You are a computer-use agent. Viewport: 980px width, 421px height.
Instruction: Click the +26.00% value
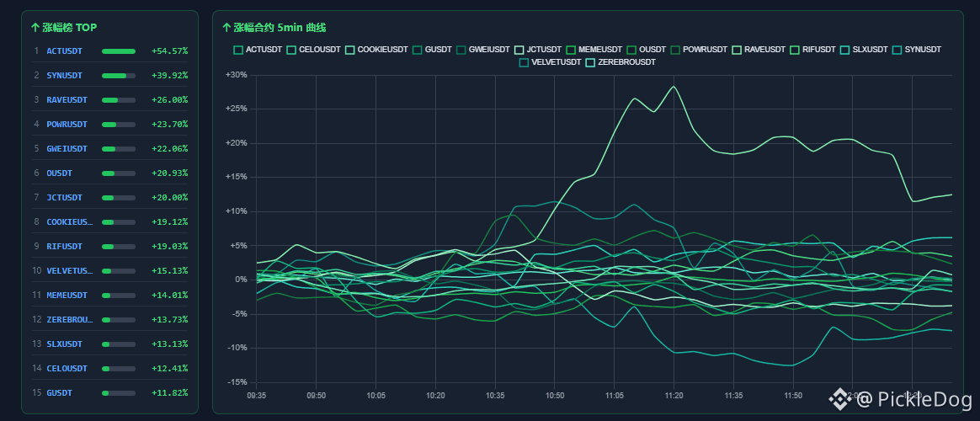pyautogui.click(x=169, y=100)
